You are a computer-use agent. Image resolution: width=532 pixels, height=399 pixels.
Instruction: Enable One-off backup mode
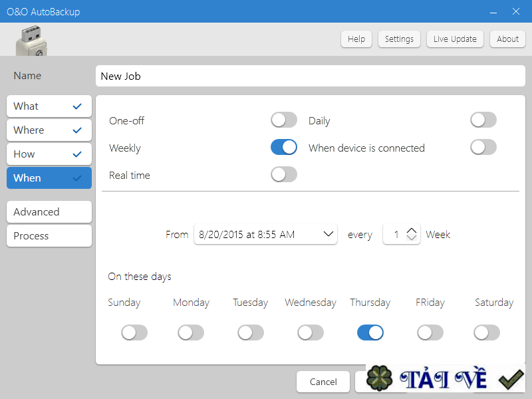point(284,120)
